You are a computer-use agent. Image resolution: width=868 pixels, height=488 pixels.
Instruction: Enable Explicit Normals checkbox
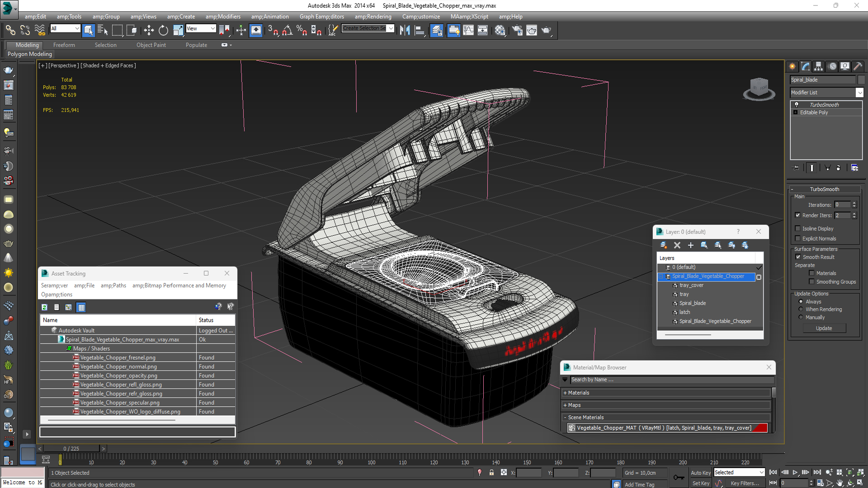point(797,238)
